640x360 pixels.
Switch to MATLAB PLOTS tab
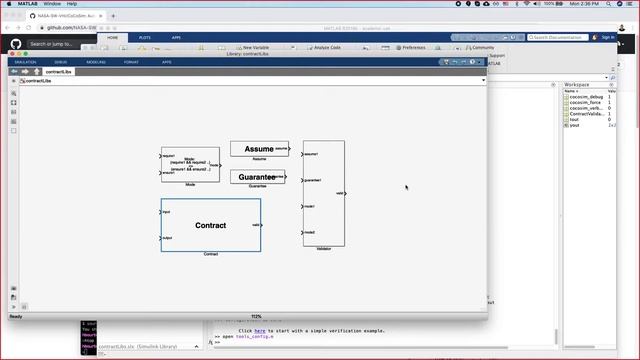(x=144, y=38)
